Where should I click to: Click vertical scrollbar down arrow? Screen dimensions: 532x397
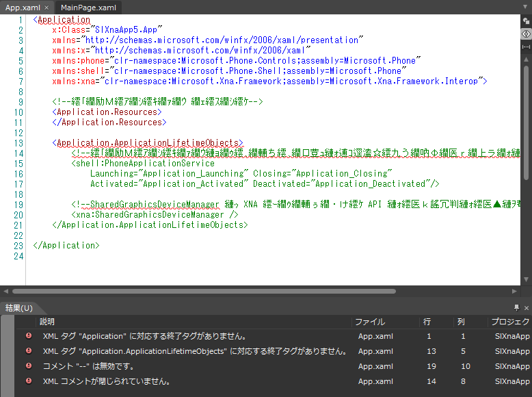click(x=526, y=279)
